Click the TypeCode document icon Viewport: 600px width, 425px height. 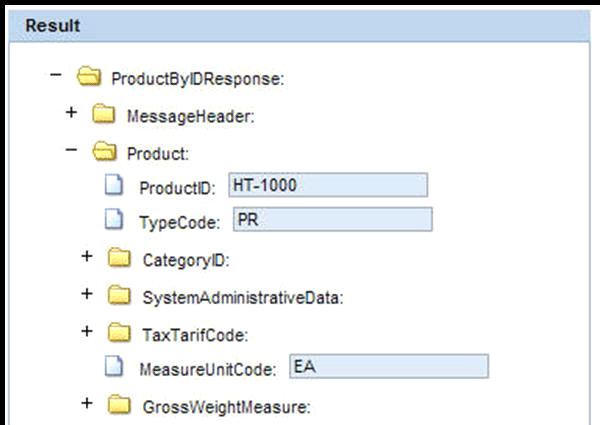coord(117,221)
